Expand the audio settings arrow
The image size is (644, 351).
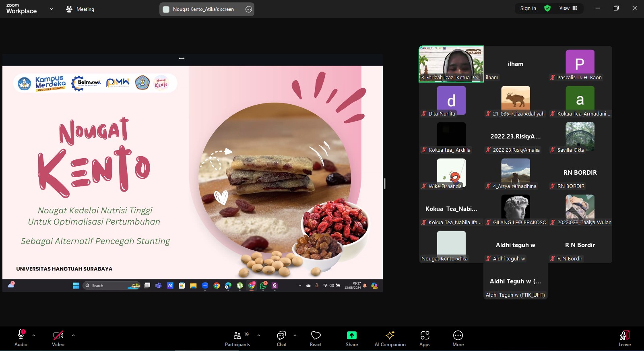[34, 335]
